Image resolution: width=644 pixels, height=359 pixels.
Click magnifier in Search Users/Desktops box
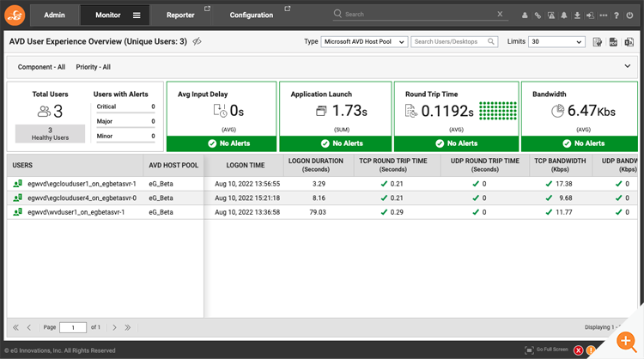coord(491,41)
